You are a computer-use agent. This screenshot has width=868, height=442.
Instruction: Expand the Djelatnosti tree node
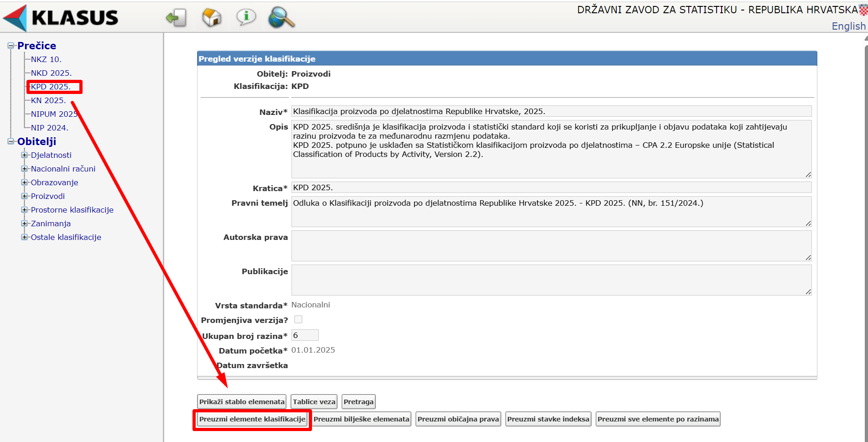click(x=25, y=155)
